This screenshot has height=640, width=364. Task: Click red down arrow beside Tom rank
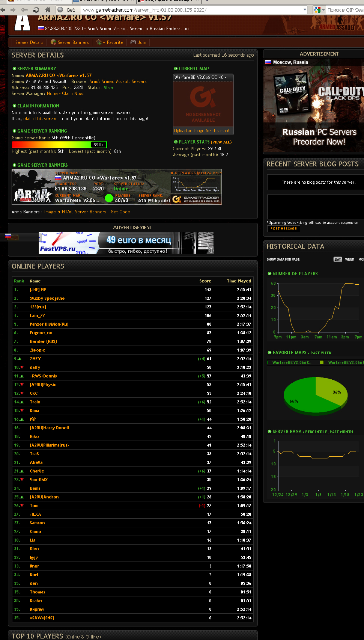(x=22, y=506)
